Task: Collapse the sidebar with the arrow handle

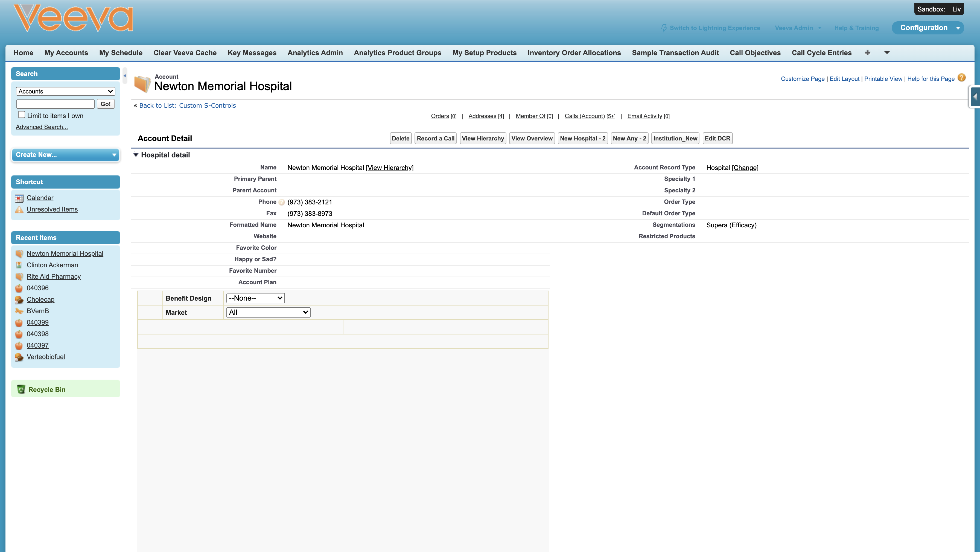Action: coord(125,76)
